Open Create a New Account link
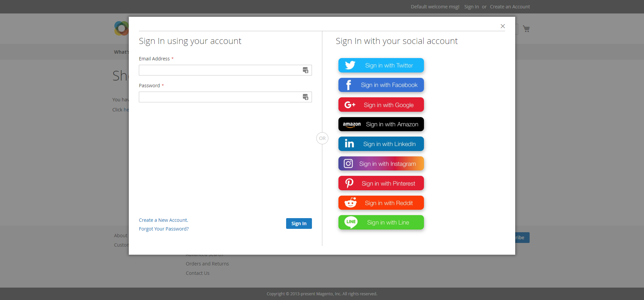This screenshot has height=300, width=644. 163,220
